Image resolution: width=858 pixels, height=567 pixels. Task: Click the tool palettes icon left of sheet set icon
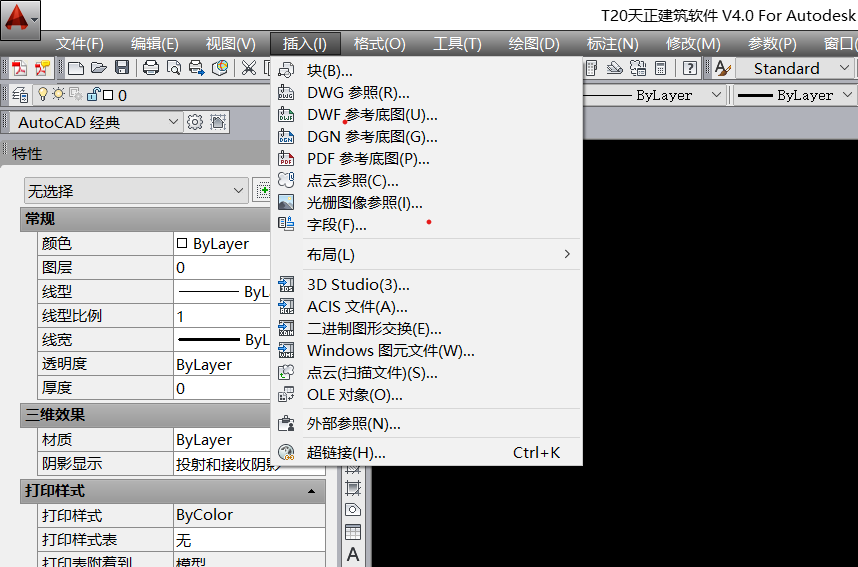coord(592,68)
